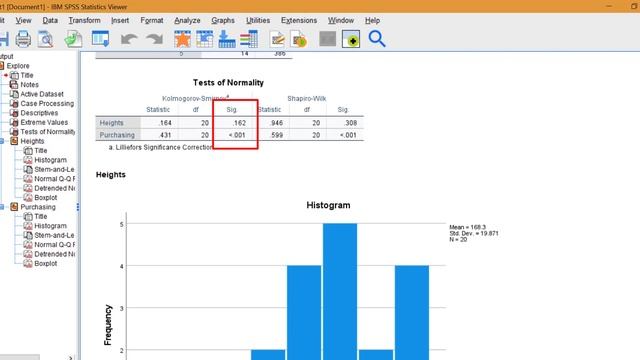Viewport: 640px width, 360px height.
Task: Open the recall recent dialogs icon
Action: [x=100, y=39]
